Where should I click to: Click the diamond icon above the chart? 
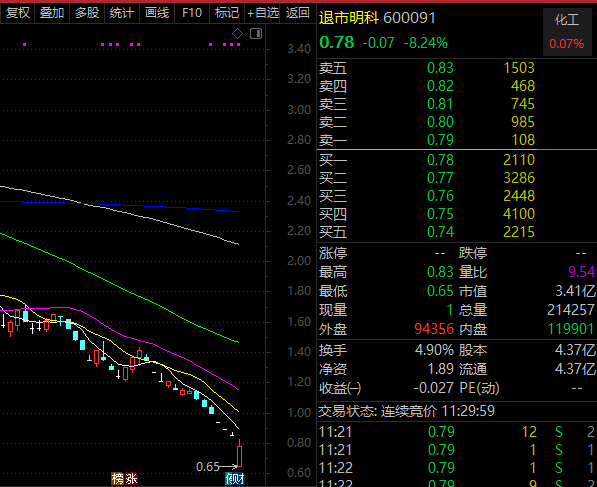(237, 34)
